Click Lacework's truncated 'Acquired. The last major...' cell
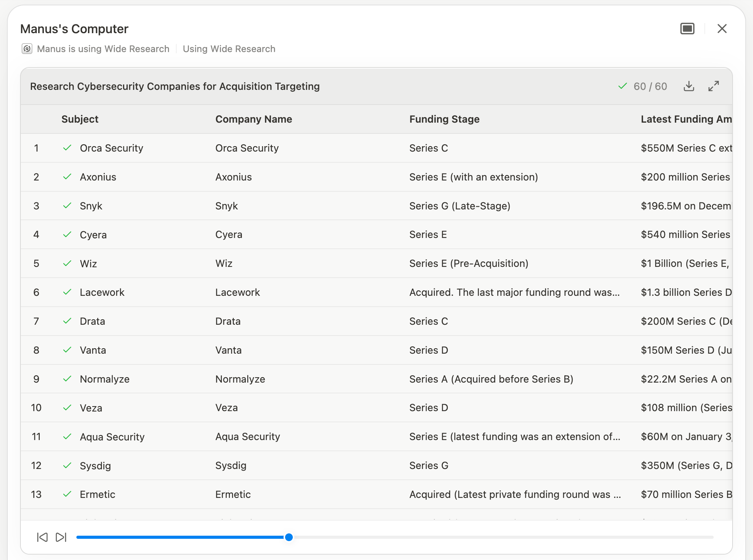This screenshot has width=753, height=560. click(x=515, y=292)
